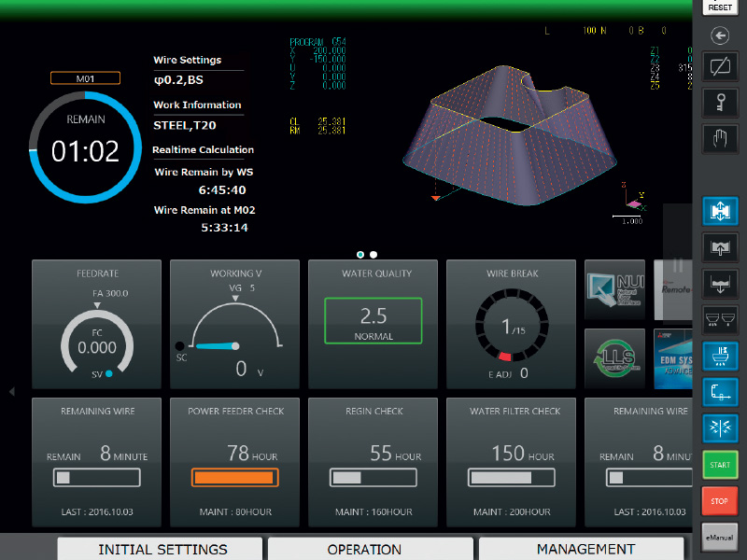Screen dimensions: 747x560
Task: Open the INITIAL SETTINGS tab
Action: [x=160, y=549]
